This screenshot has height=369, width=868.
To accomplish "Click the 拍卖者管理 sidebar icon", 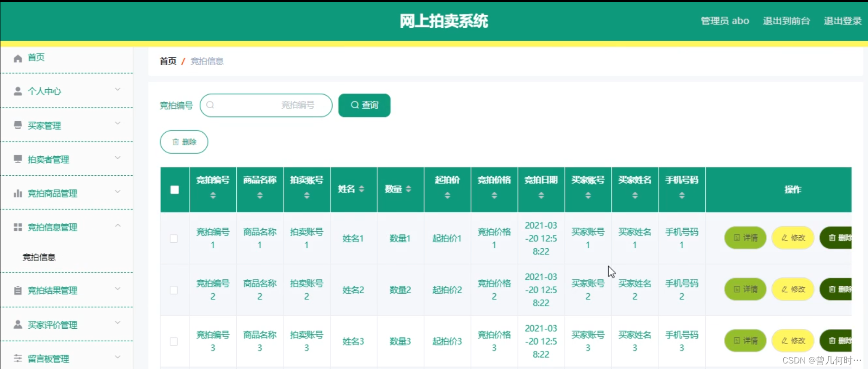I will click(x=18, y=159).
